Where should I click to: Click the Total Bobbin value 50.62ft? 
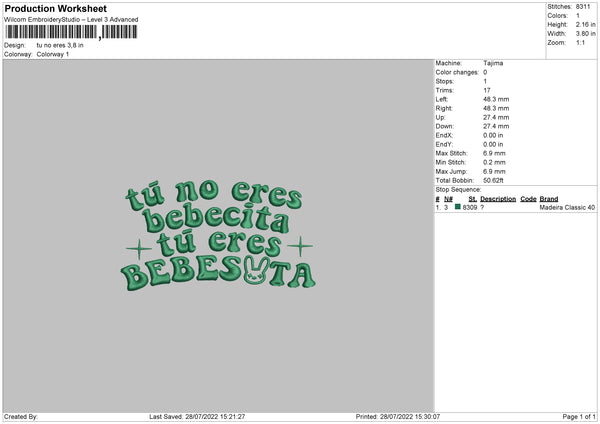[x=493, y=181]
